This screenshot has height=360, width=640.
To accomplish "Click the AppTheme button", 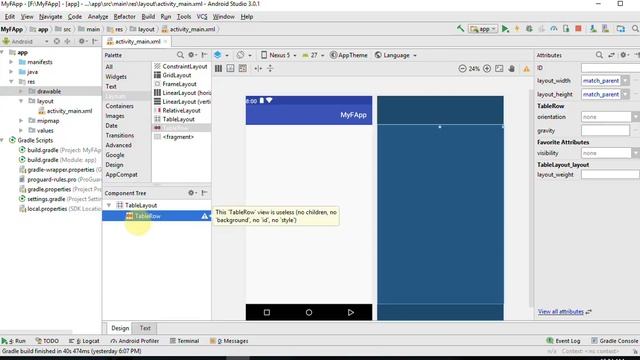I will 349,55.
